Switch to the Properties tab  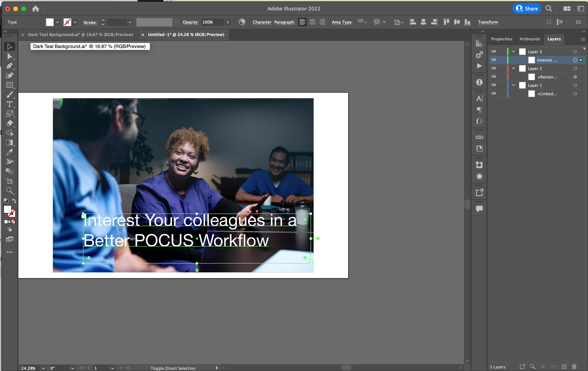pyautogui.click(x=501, y=39)
